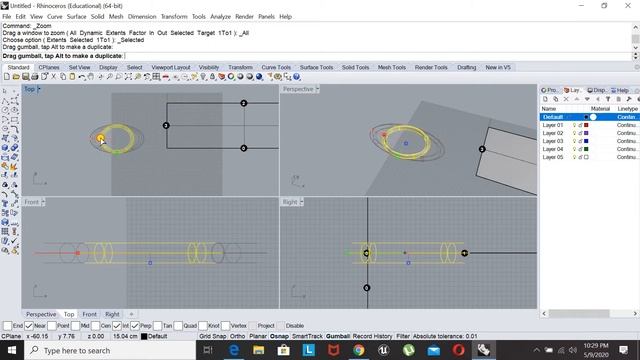Uncheck the Near osnap checkbox

tap(29, 326)
